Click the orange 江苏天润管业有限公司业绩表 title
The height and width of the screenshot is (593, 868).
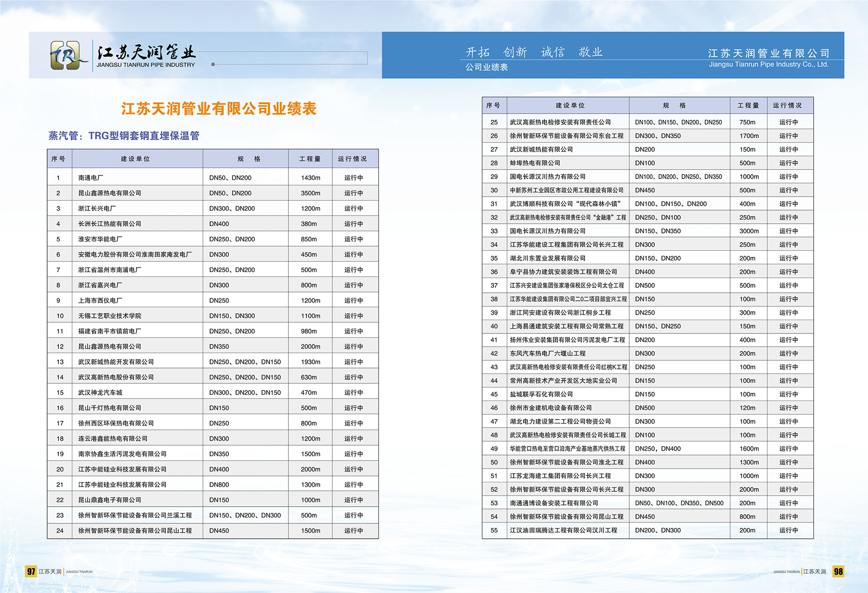219,108
